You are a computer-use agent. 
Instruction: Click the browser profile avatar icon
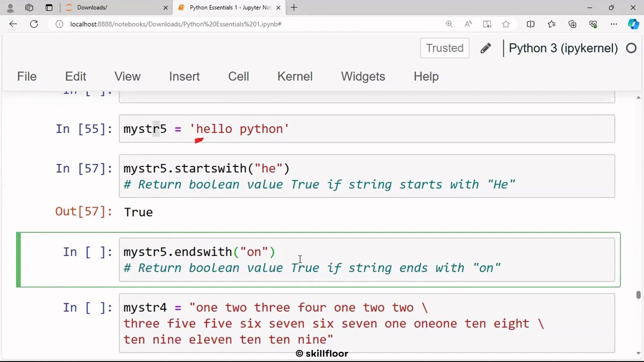tap(10, 8)
